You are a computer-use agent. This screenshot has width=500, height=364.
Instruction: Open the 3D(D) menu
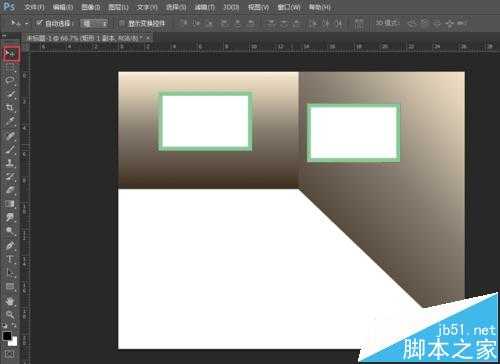point(231,7)
